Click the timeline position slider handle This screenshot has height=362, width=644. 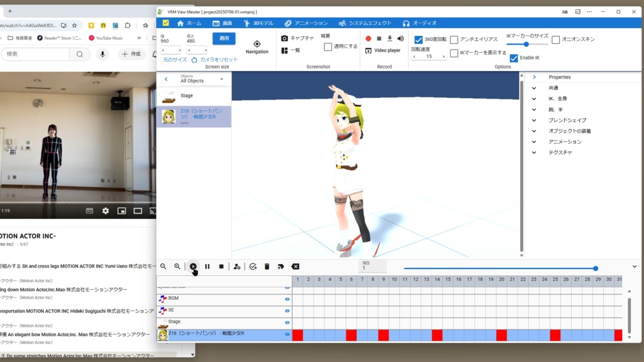596,268
